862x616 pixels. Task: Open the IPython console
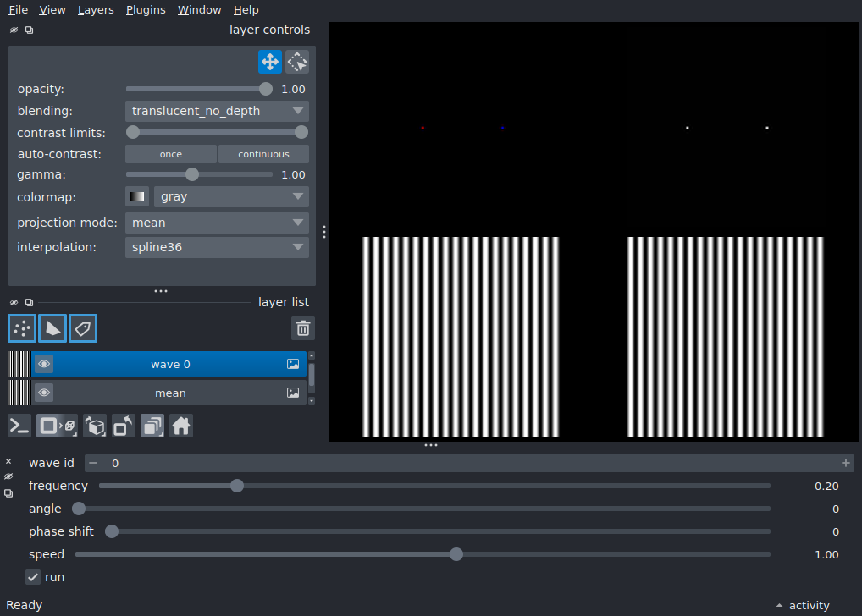[x=19, y=426]
